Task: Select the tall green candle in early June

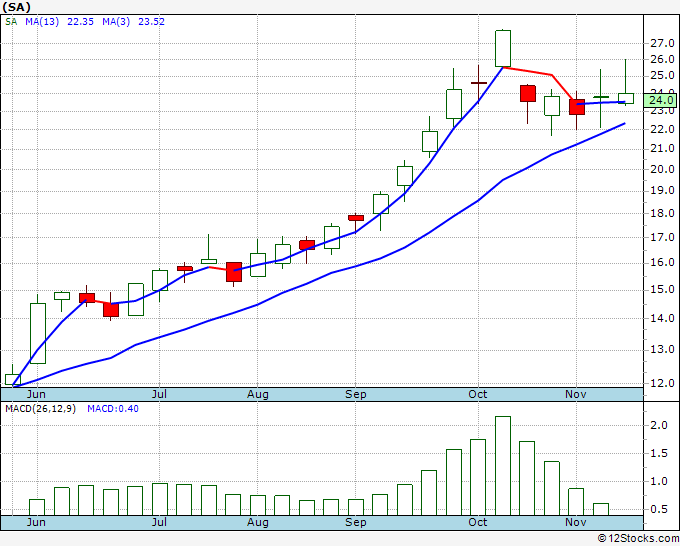Action: (38, 333)
